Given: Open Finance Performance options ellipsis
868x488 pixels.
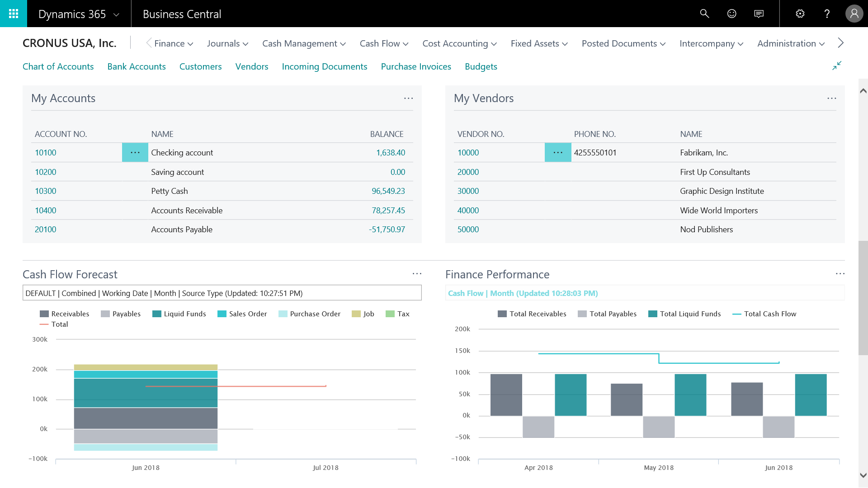Looking at the screenshot, I should pos(840,274).
